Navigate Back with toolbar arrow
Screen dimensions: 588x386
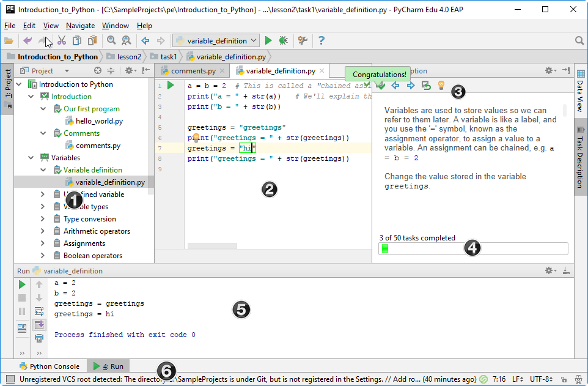pyautogui.click(x=145, y=40)
